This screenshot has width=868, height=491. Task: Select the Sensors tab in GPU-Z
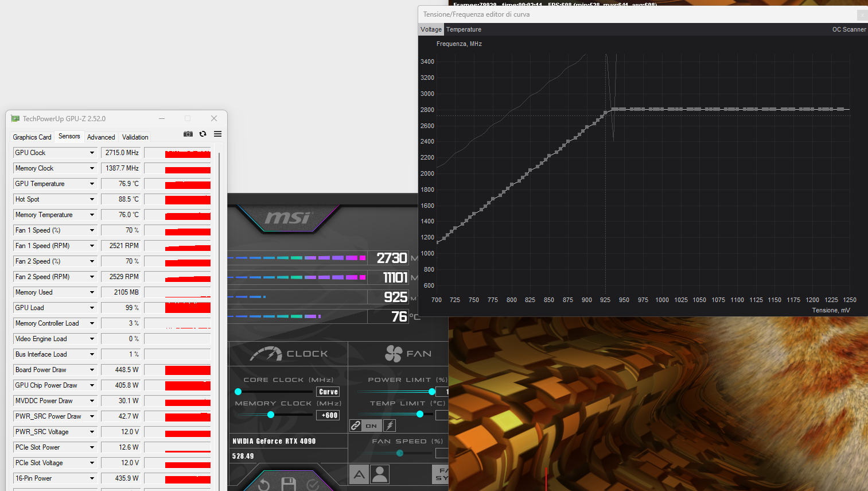coord(69,137)
